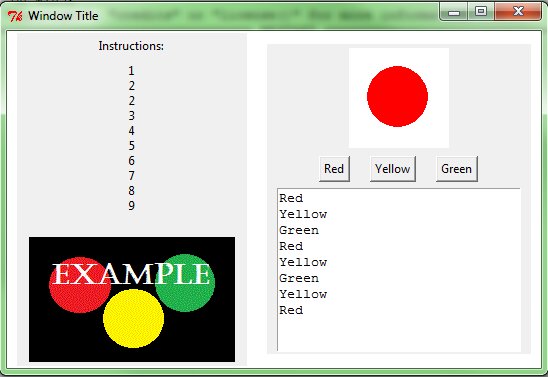The width and height of the screenshot is (548, 377).
Task: Click instruction number 5
Action: pos(131,146)
